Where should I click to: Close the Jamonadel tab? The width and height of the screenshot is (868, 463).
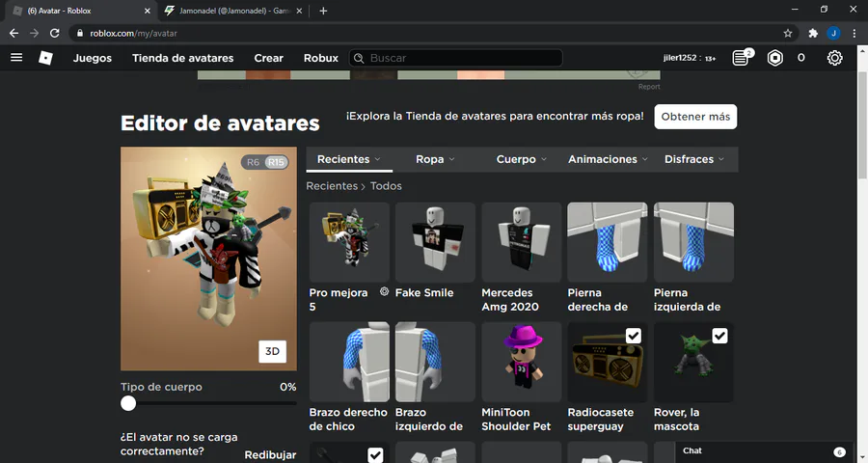(x=299, y=11)
